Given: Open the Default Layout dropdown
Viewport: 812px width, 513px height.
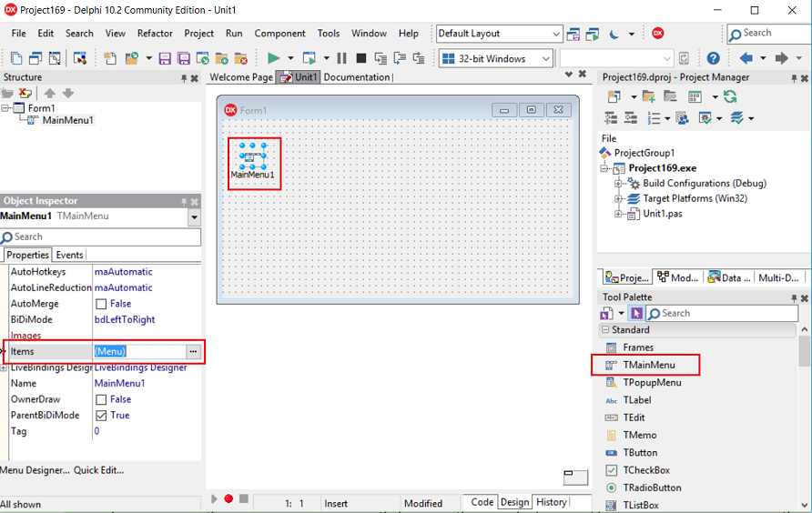Looking at the screenshot, I should [555, 35].
